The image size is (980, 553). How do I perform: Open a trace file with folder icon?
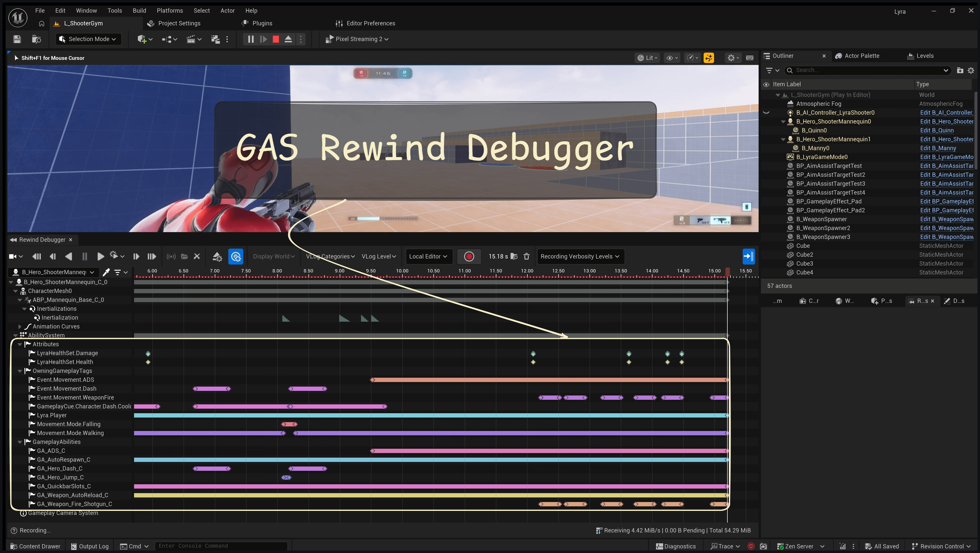point(185,256)
